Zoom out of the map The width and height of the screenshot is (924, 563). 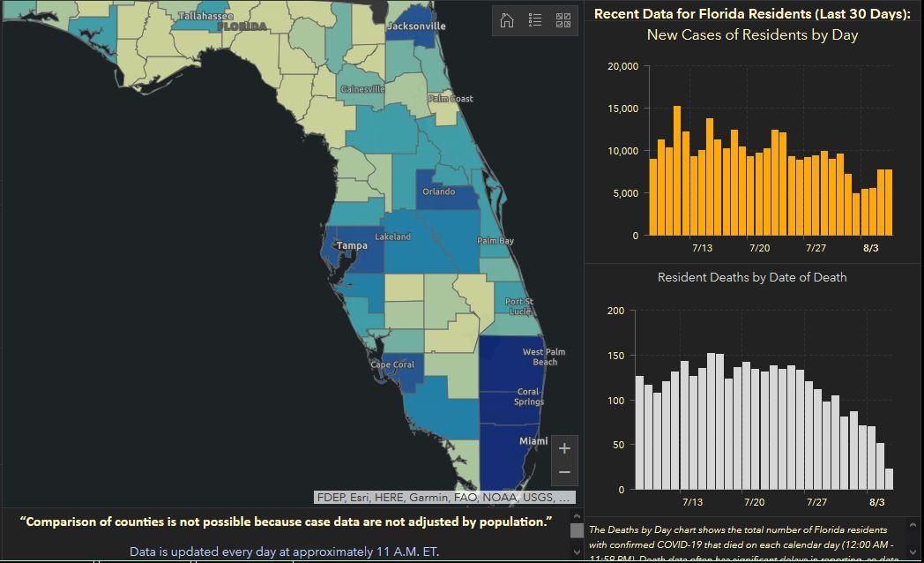(x=564, y=472)
